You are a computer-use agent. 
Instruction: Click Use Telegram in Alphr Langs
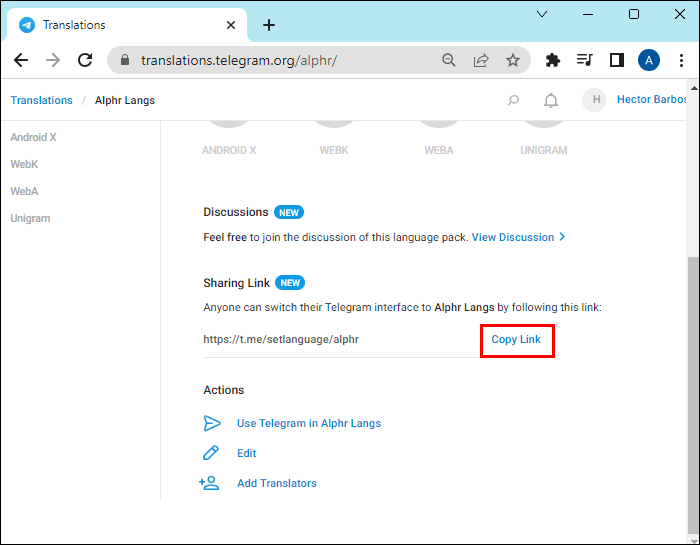click(x=309, y=423)
